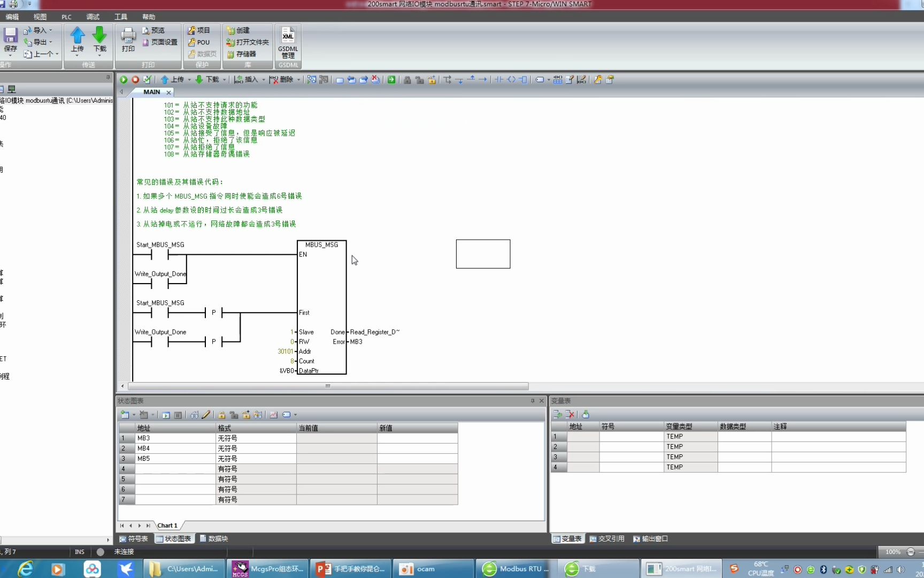
Task: Click the editor horizontal scrollbar thumb
Action: [328, 386]
